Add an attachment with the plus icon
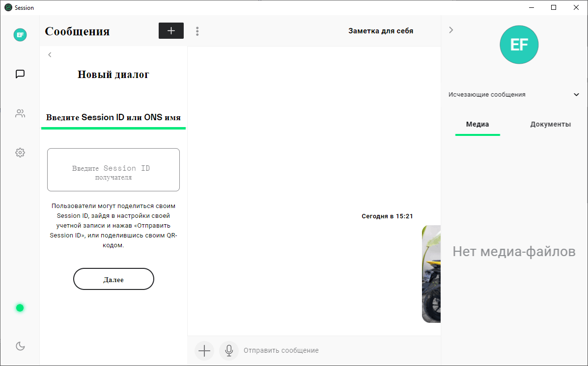 (x=204, y=351)
